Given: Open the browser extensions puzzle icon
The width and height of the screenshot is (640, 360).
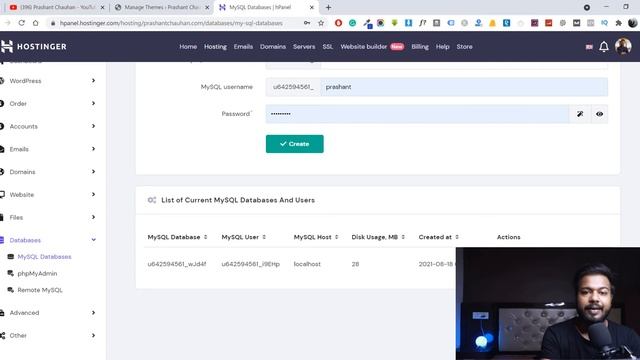Looking at the screenshot, I should 618,23.
